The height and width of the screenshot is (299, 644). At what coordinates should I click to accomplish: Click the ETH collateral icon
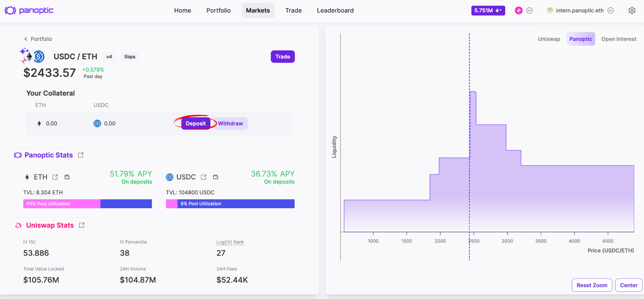39,123
